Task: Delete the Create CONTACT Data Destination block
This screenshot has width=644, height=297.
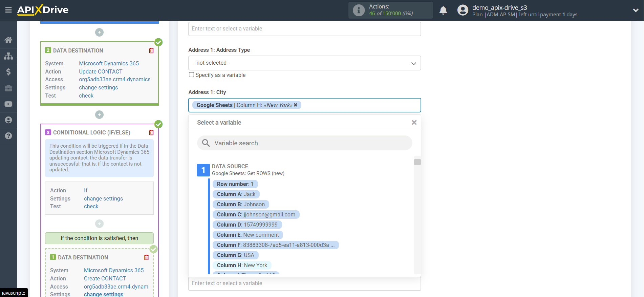Action: point(146,257)
